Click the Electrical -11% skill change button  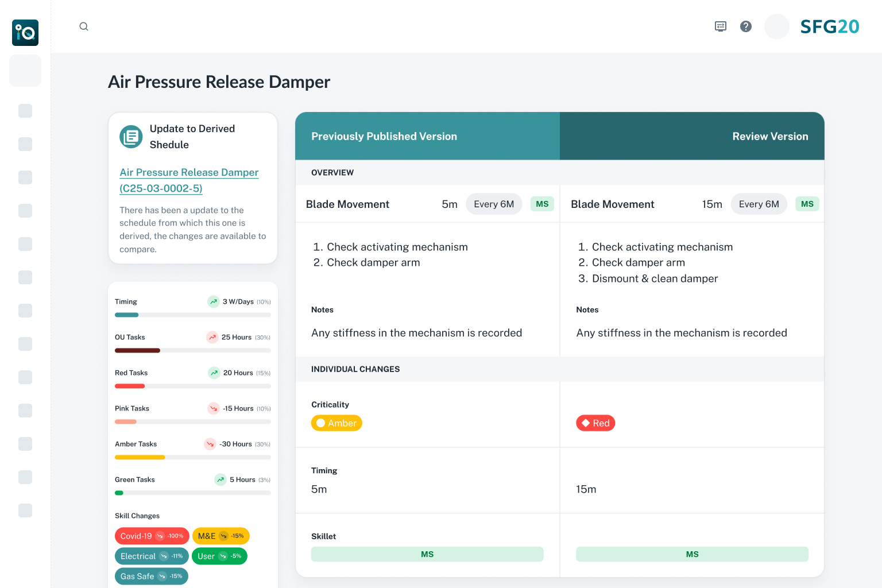151,556
